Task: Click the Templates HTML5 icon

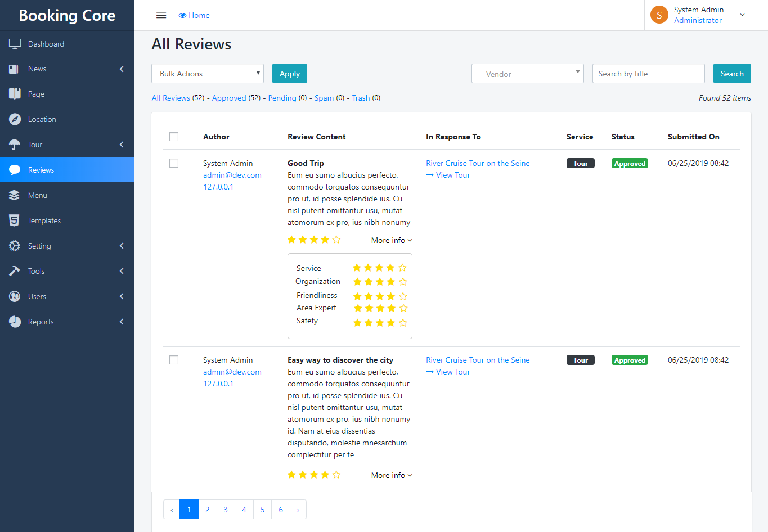Action: [x=15, y=220]
